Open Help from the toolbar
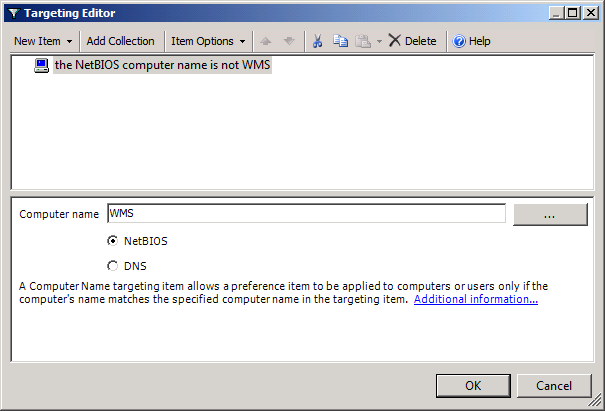Screen dimensions: 605x411 click(471, 41)
